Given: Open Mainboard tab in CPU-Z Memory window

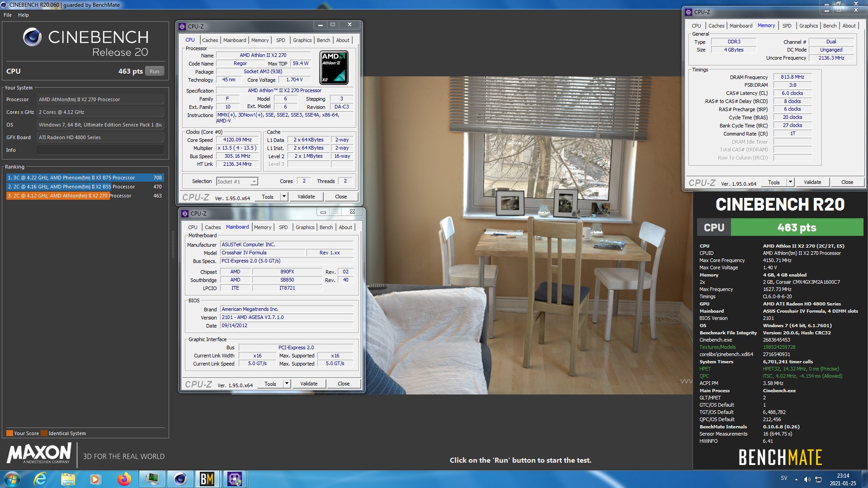Looking at the screenshot, I should pyautogui.click(x=741, y=26).
